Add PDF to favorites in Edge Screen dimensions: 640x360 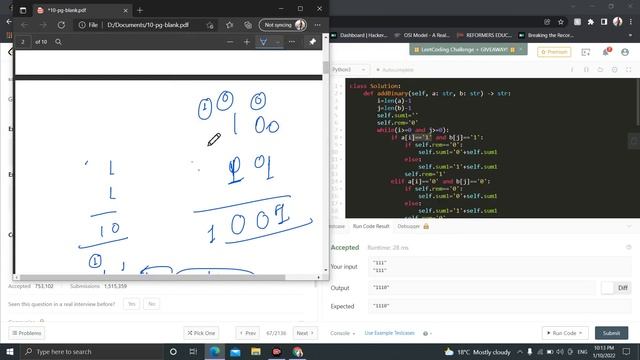tap(229, 25)
